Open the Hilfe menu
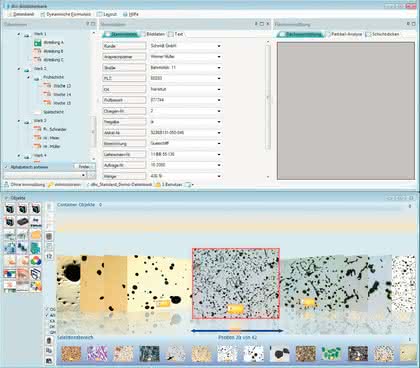This screenshot has width=420, height=368. tap(130, 14)
